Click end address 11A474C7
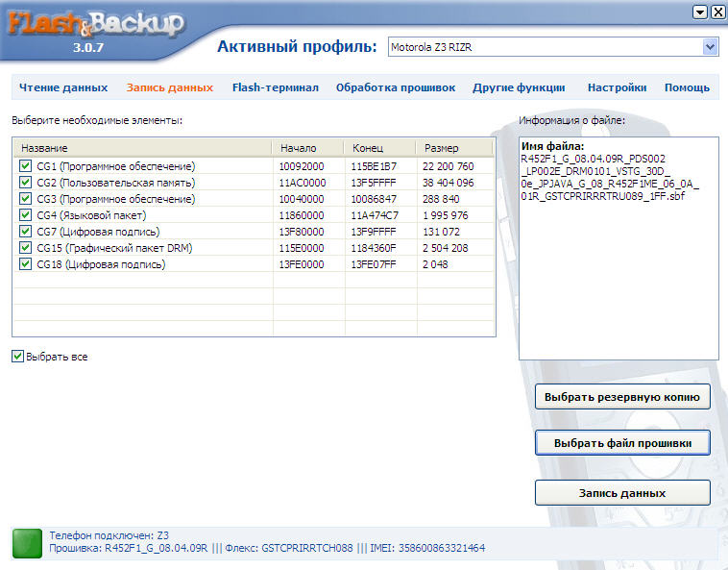Viewport: 728px width, 570px height. click(375, 215)
